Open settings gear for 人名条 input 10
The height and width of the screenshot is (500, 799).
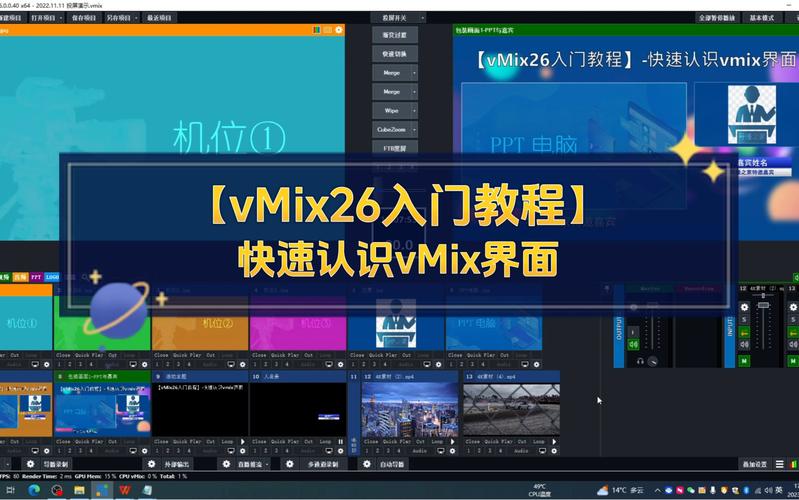340,451
